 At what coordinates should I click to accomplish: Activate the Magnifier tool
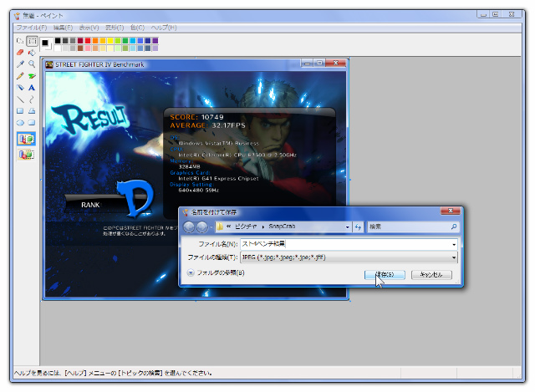(x=32, y=64)
